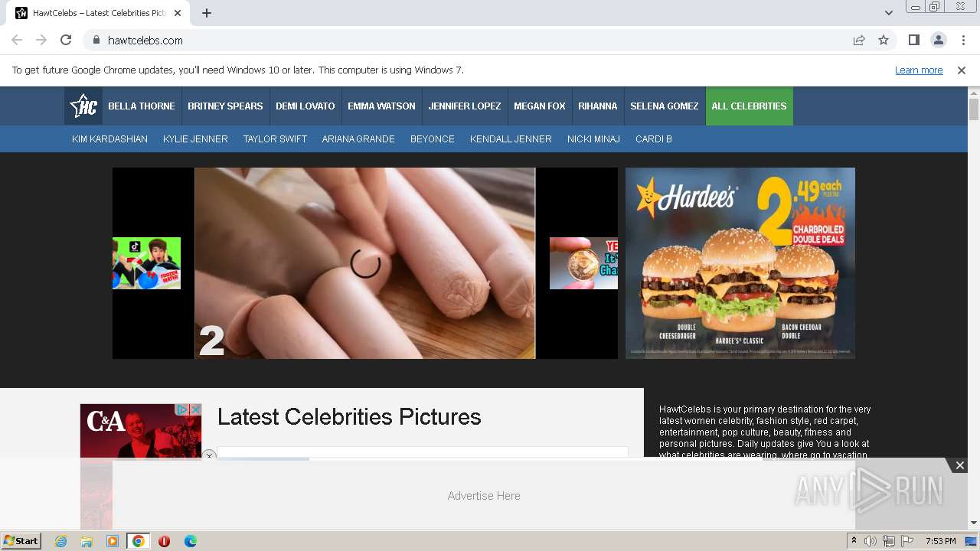Select the coin video thumbnail
Screen dimensions: 980x551
tap(583, 263)
